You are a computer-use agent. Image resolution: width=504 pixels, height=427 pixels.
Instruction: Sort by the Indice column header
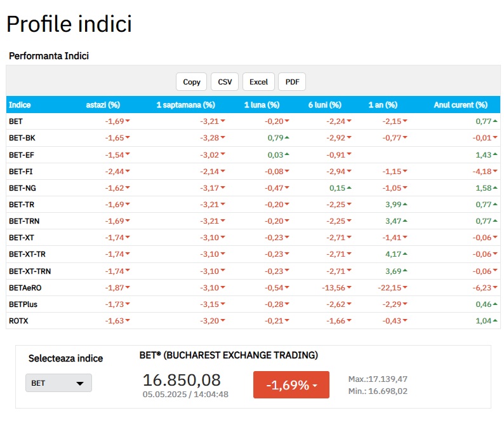20,105
